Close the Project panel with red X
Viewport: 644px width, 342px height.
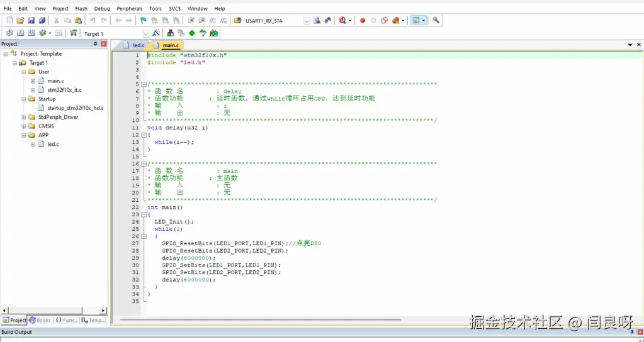coord(103,44)
